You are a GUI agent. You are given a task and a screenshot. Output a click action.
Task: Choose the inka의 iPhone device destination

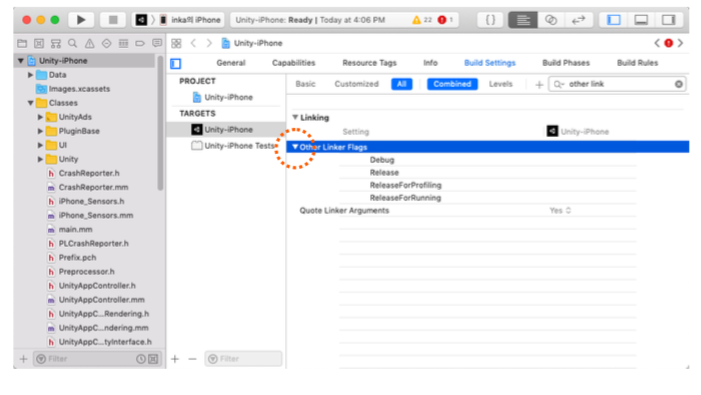[191, 20]
